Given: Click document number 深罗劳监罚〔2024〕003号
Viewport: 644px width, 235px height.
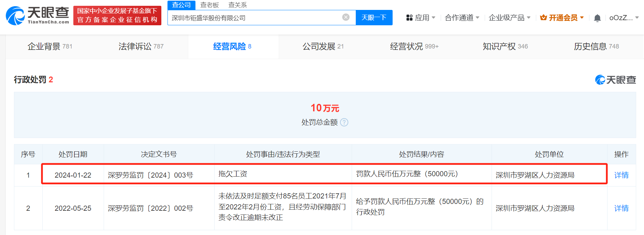Looking at the screenshot, I should click(150, 175).
